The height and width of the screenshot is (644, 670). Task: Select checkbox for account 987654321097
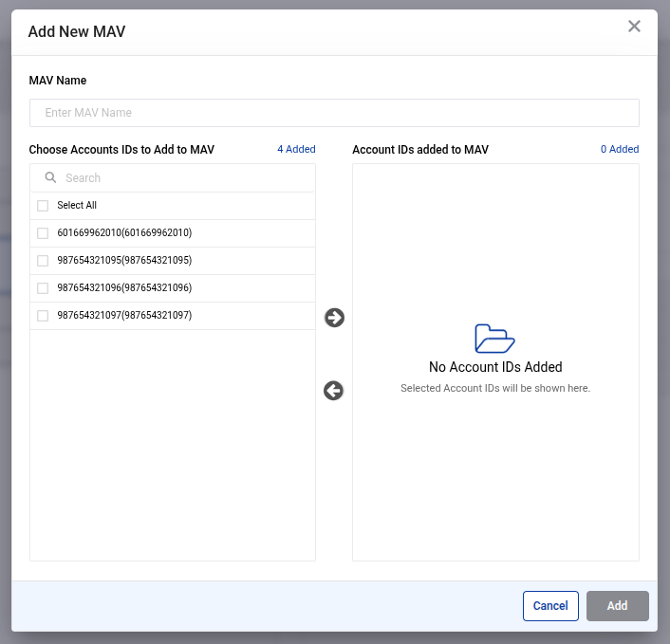tap(43, 316)
